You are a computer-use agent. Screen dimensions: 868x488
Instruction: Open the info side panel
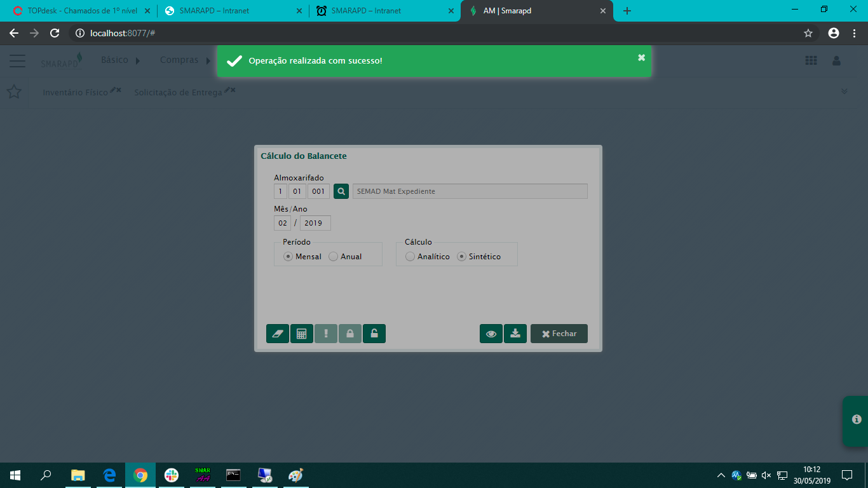(x=856, y=419)
